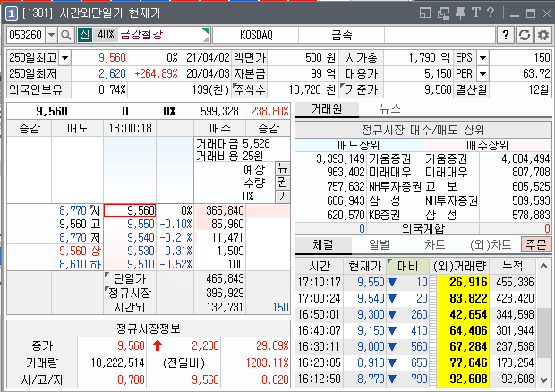Click the green 신 credit badge
Viewport: 555px width, 392px height.
(85, 34)
